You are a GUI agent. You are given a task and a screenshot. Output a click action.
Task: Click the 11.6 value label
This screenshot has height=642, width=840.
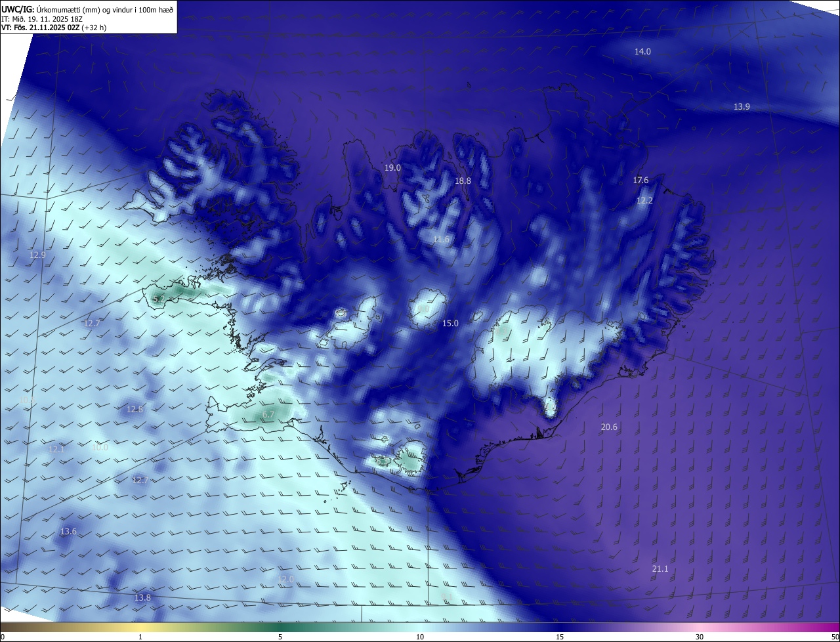(x=442, y=240)
